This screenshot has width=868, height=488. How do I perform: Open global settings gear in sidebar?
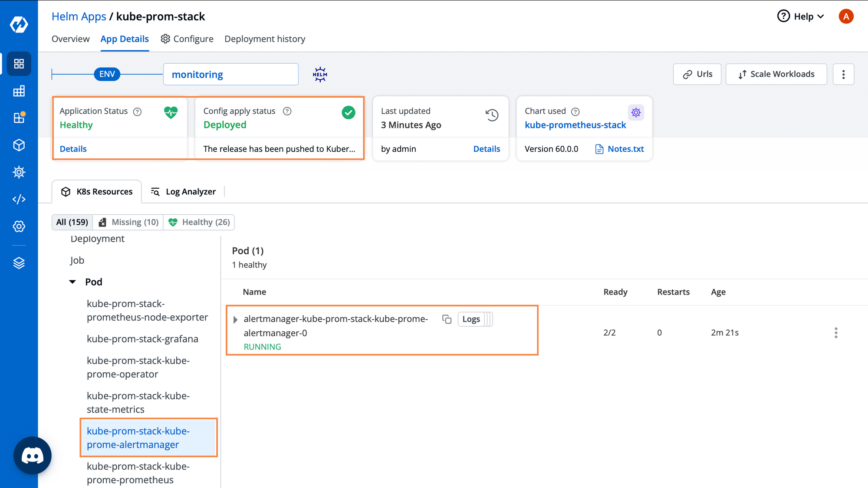[x=19, y=226]
